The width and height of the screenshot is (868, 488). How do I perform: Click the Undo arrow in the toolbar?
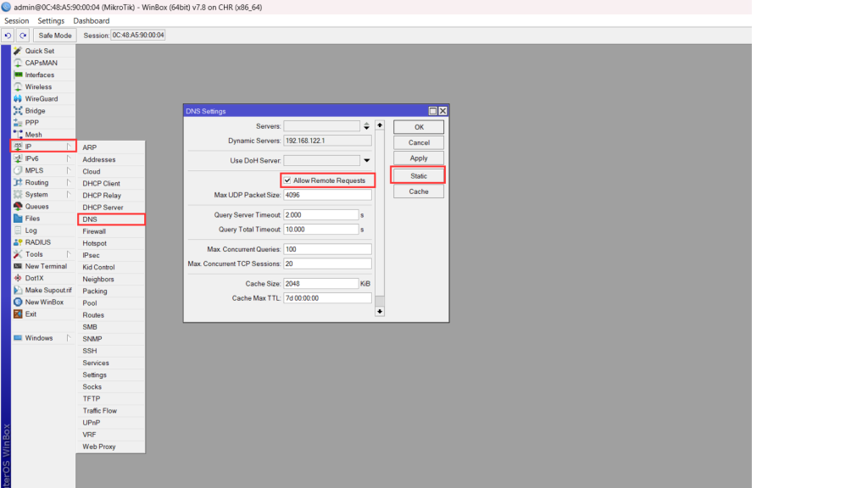[8, 36]
